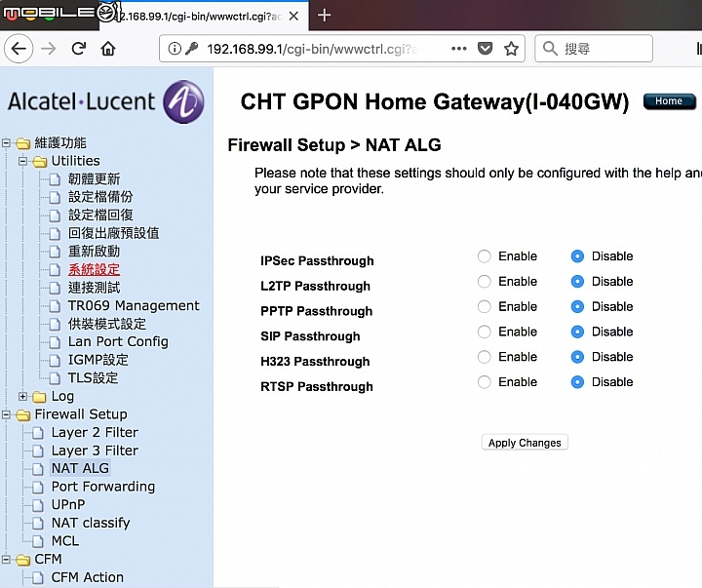Open 供裝模式設定 in the sidebar
702x588 pixels.
tap(107, 324)
